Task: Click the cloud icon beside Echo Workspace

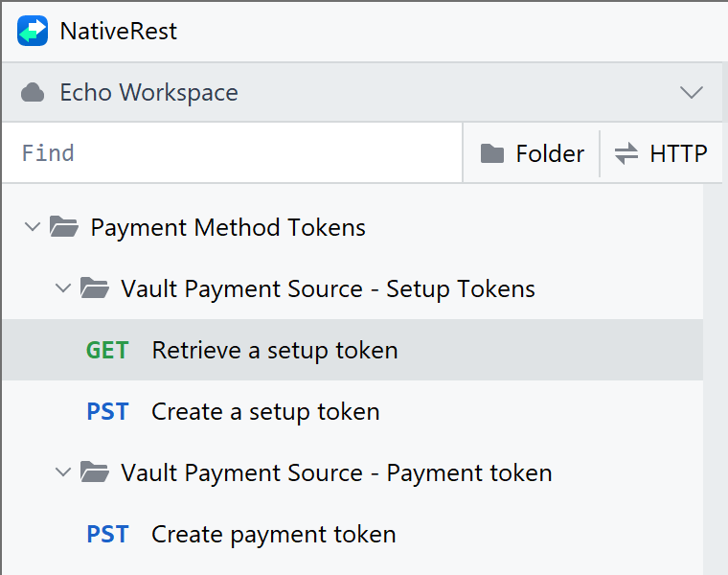Action: pyautogui.click(x=33, y=92)
